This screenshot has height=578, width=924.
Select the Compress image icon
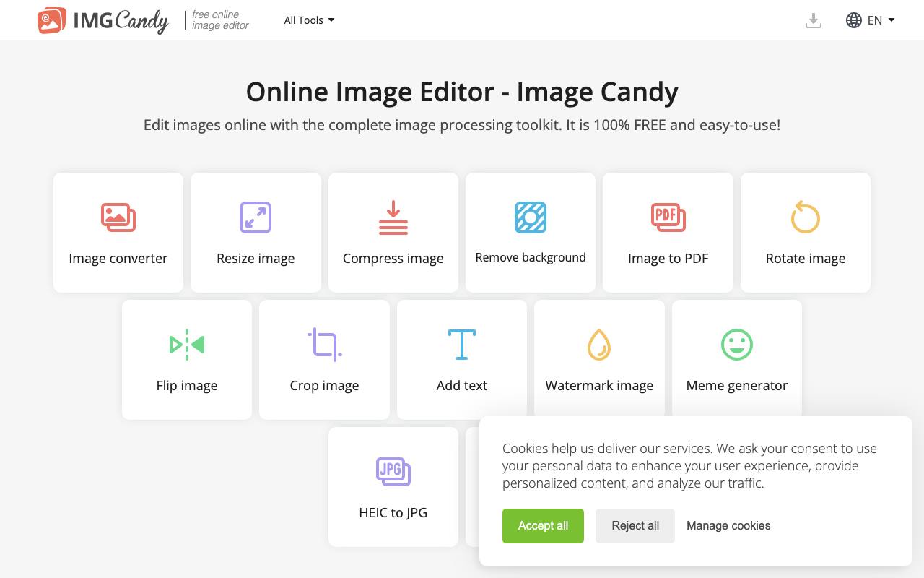(x=393, y=217)
